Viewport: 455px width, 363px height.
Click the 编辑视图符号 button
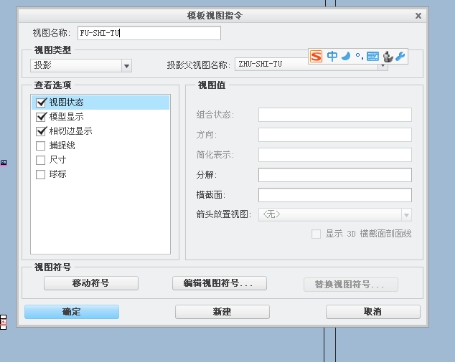pos(219,283)
